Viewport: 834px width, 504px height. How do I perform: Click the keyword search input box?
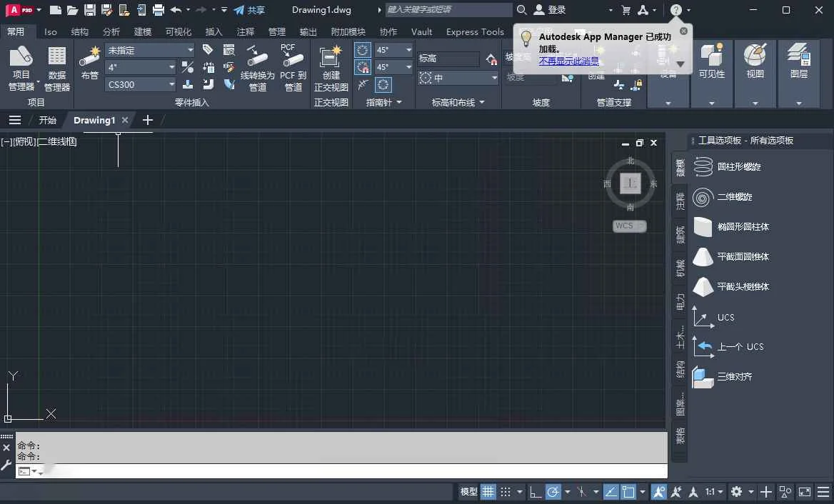point(448,9)
